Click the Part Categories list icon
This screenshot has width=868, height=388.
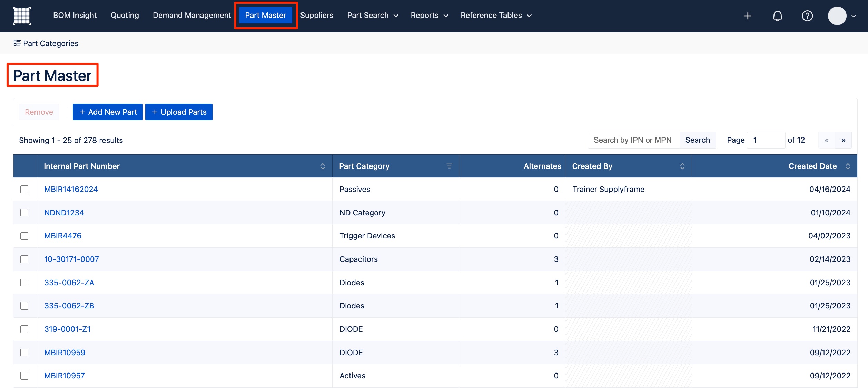[17, 43]
